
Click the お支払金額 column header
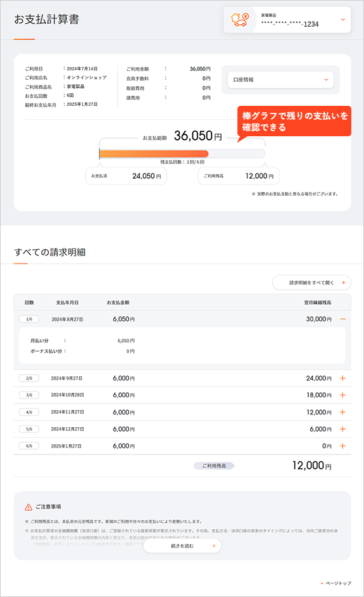point(118,303)
